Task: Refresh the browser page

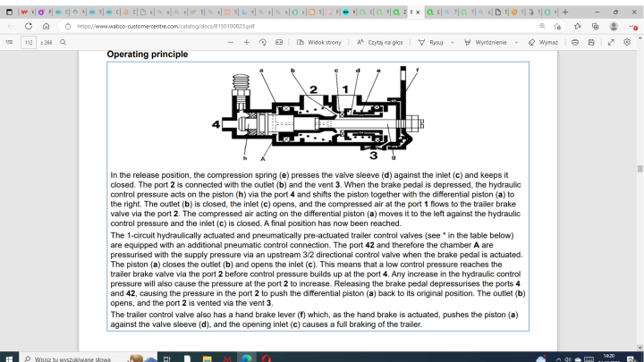Action: click(28, 26)
